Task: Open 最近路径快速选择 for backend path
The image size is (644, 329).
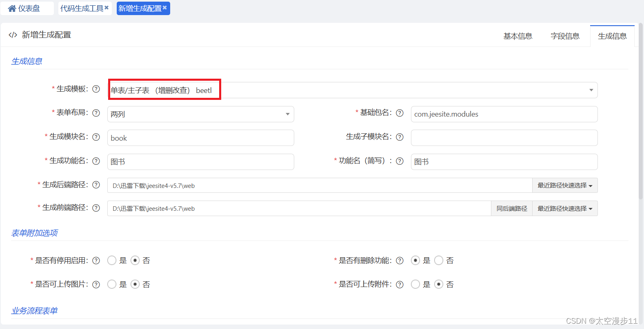Action: click(565, 185)
